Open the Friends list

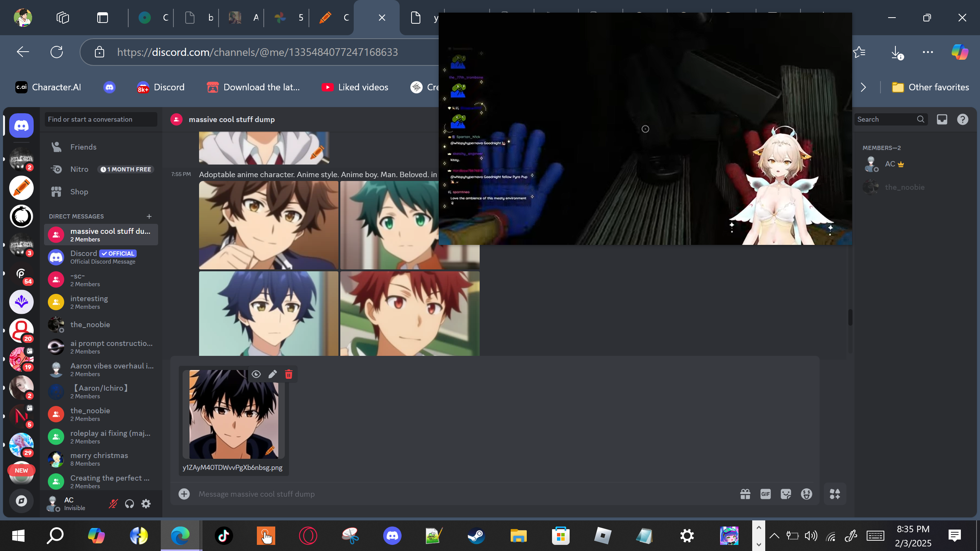pos(101,147)
